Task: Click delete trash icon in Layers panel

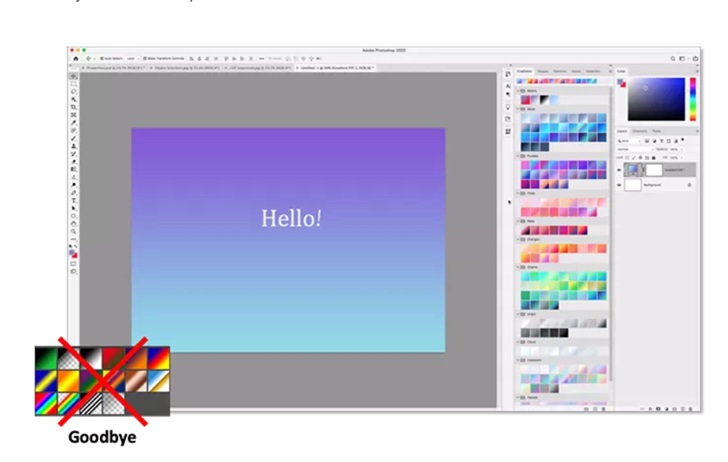Action: [x=690, y=409]
